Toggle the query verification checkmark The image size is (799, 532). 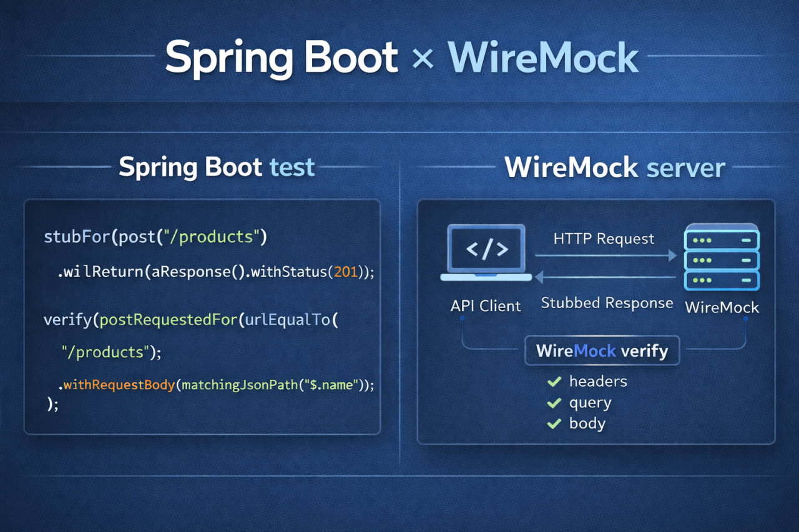point(554,402)
